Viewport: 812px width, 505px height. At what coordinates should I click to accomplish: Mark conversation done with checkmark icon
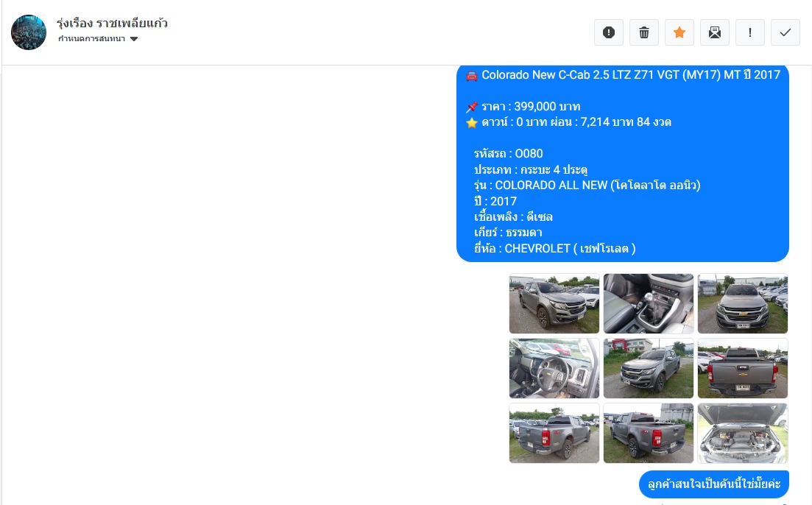[785, 32]
